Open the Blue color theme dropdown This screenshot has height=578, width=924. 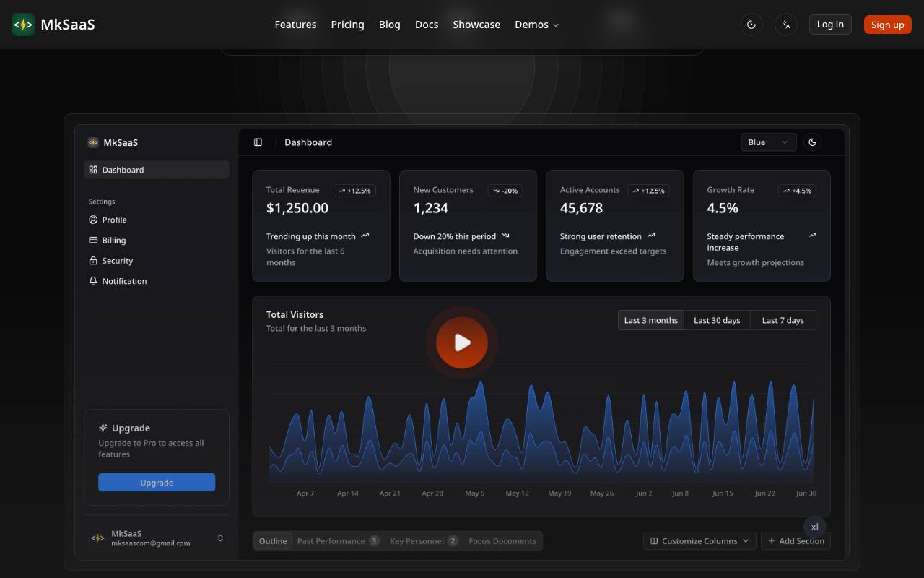tap(769, 142)
